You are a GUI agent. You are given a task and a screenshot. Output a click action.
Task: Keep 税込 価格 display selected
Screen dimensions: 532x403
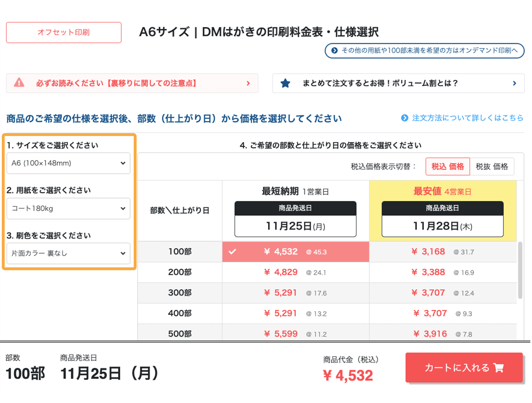click(448, 166)
